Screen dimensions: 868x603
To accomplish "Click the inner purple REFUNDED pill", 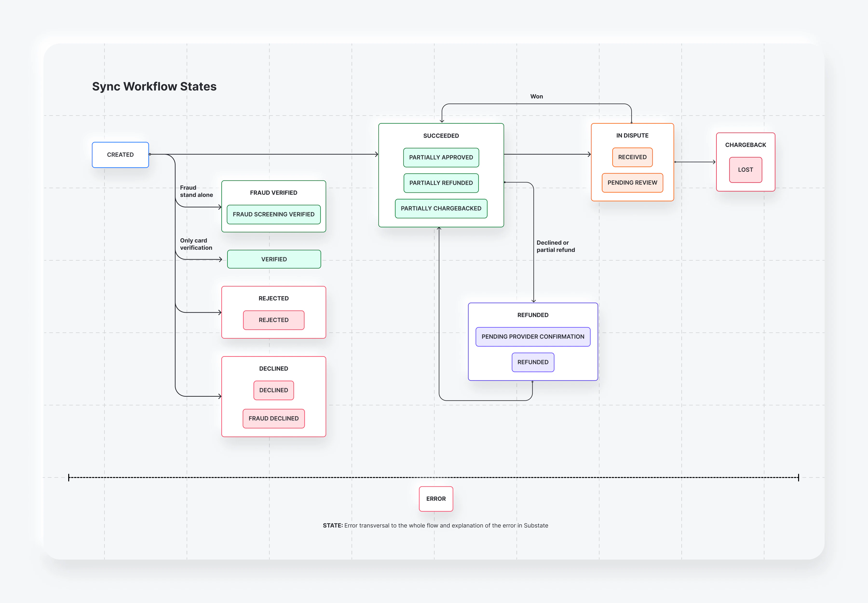I will pos(532,362).
